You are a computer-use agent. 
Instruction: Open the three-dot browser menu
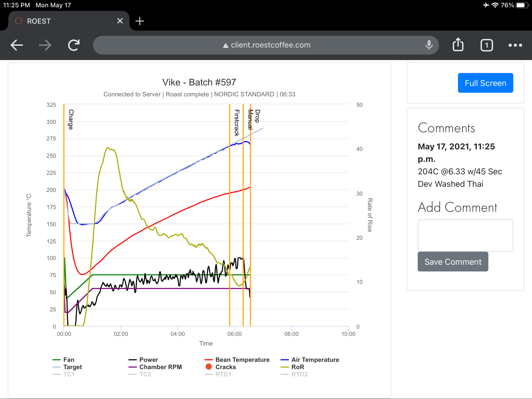(515, 45)
